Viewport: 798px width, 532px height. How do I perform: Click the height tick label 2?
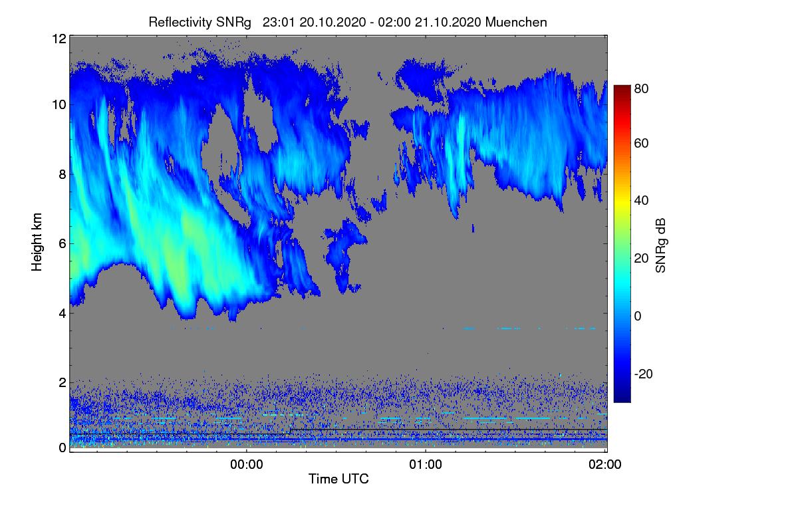click(x=62, y=382)
